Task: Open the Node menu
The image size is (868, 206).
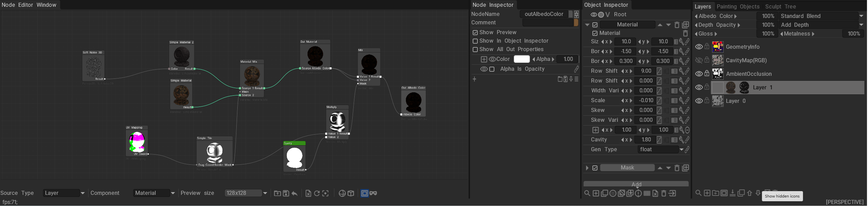Action: pyautogui.click(x=8, y=5)
